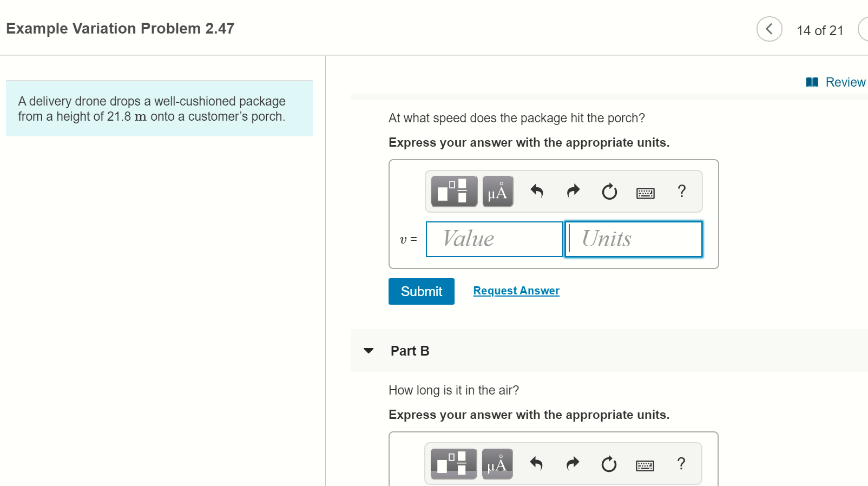Reset the Part A answer field
Screen dimensions: 868x486
[609, 192]
